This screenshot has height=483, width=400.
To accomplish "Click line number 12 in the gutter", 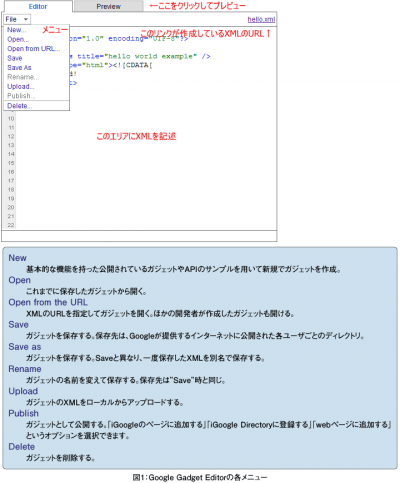I will 11,136.
